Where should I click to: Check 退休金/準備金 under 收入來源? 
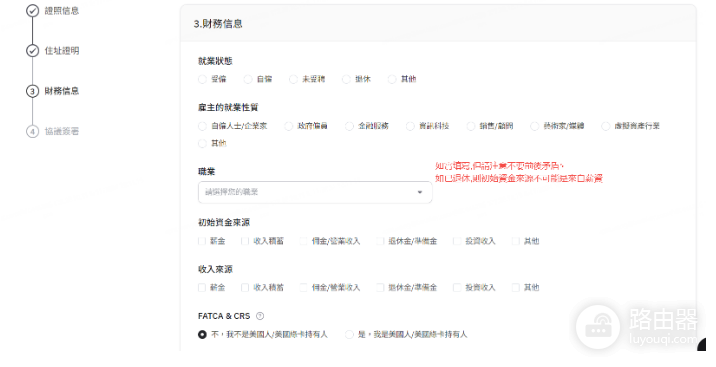(x=380, y=287)
